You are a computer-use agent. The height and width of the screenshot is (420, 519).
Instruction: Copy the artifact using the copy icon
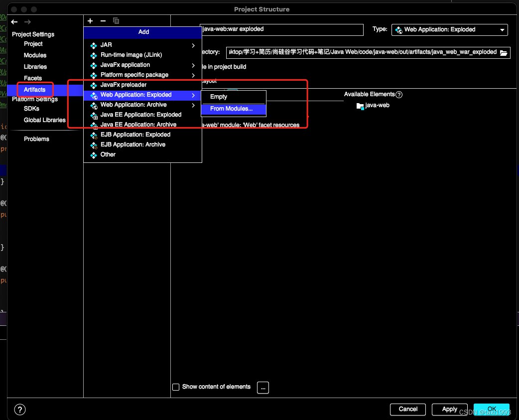(116, 21)
